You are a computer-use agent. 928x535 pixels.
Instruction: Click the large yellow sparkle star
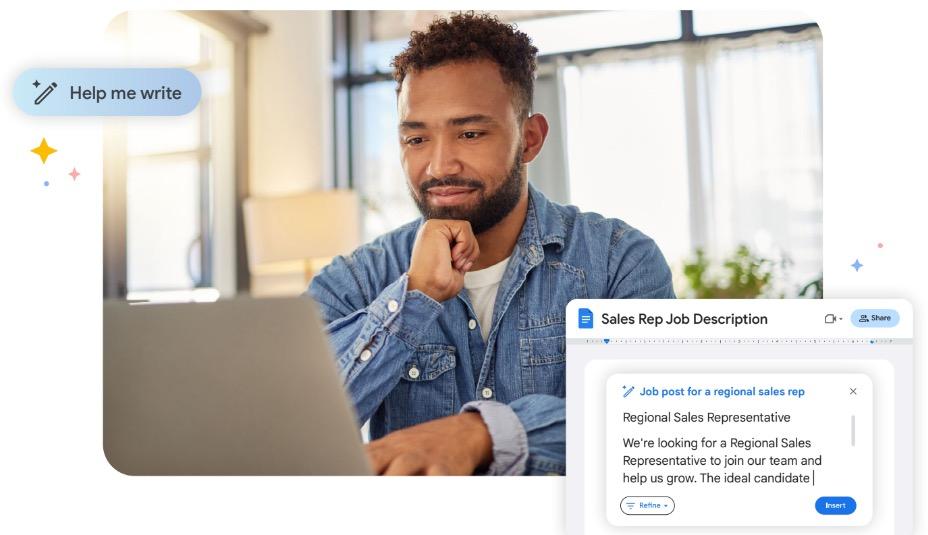(x=44, y=151)
